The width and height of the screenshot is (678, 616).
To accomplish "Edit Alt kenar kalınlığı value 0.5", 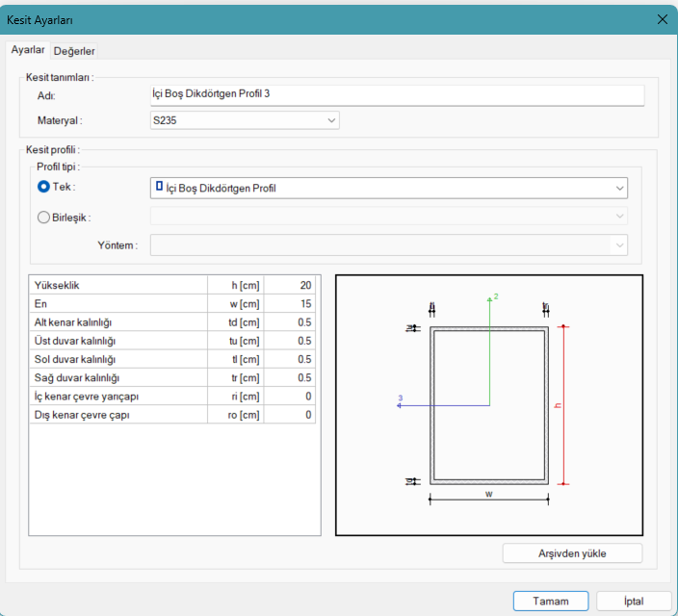I will (x=289, y=322).
